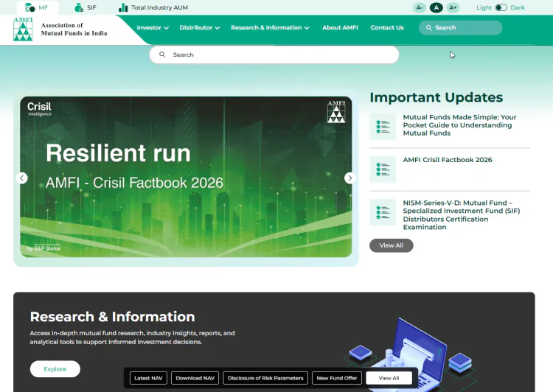Open the Research & Information nav label
The height and width of the screenshot is (392, 553).
pyautogui.click(x=266, y=27)
